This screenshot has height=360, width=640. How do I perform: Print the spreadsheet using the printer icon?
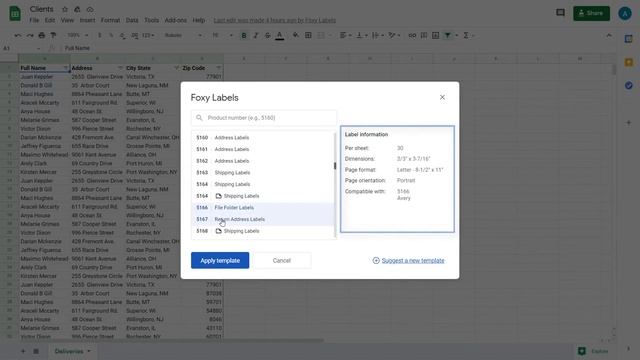coord(42,36)
